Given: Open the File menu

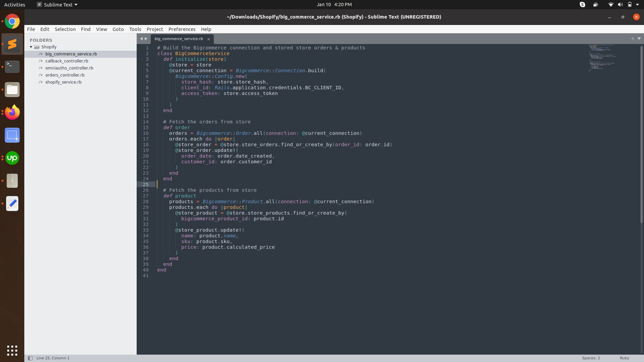Looking at the screenshot, I should pos(31,29).
